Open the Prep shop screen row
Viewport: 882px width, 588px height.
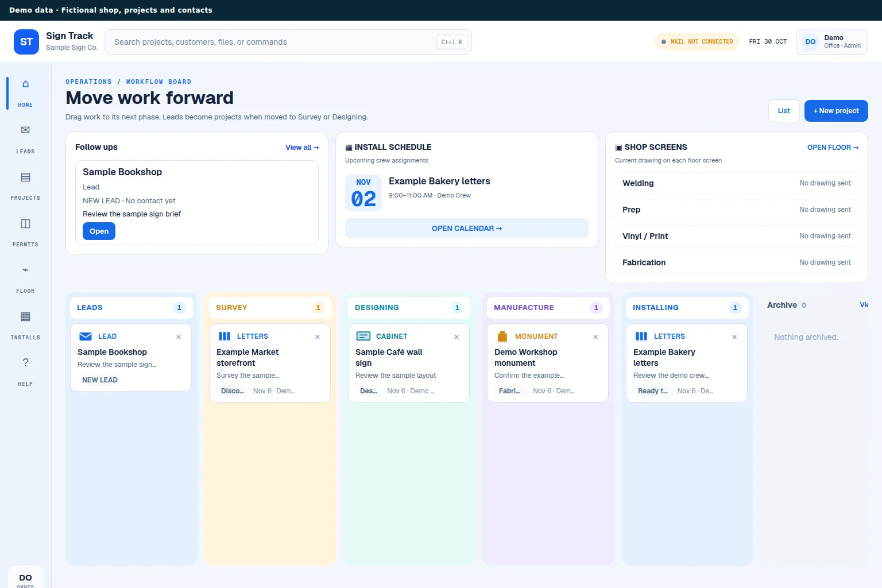[x=737, y=210]
